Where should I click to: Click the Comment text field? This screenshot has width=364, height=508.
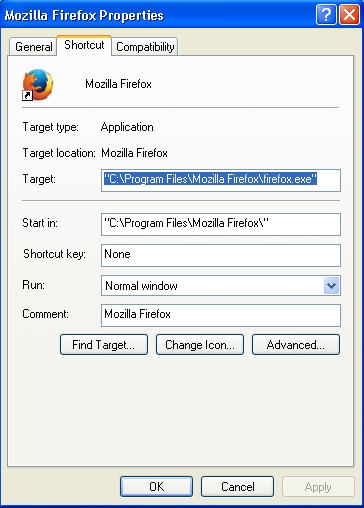tap(221, 315)
